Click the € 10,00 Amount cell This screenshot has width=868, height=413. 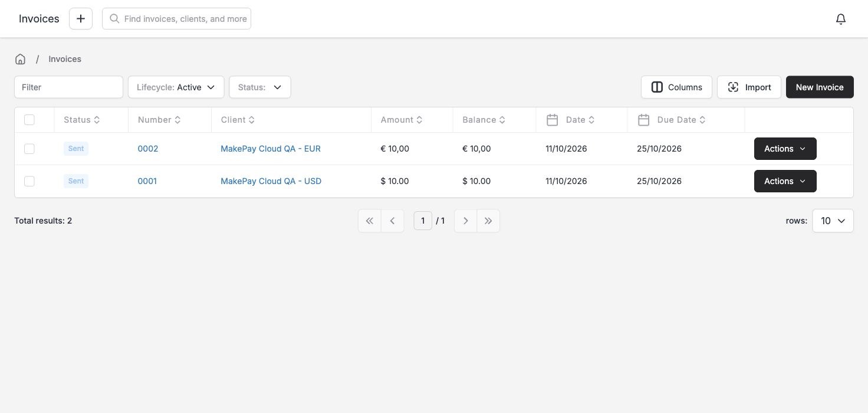[395, 149]
